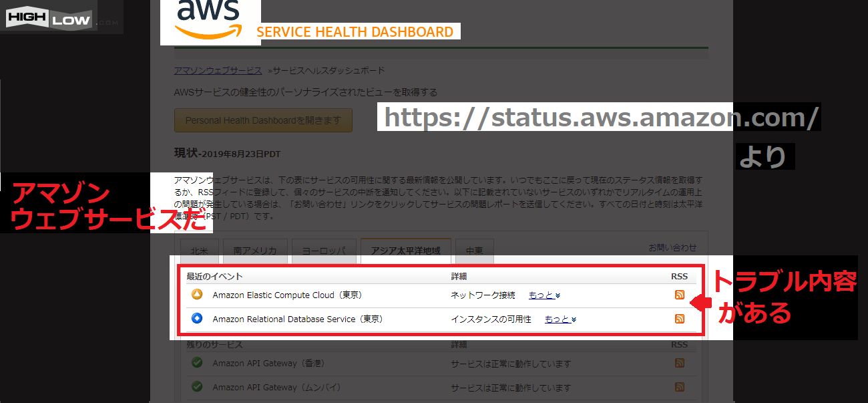The height and width of the screenshot is (403, 868).
Task: Open RSS feed for API Gateway (ムンバイ)
Action: [680, 387]
